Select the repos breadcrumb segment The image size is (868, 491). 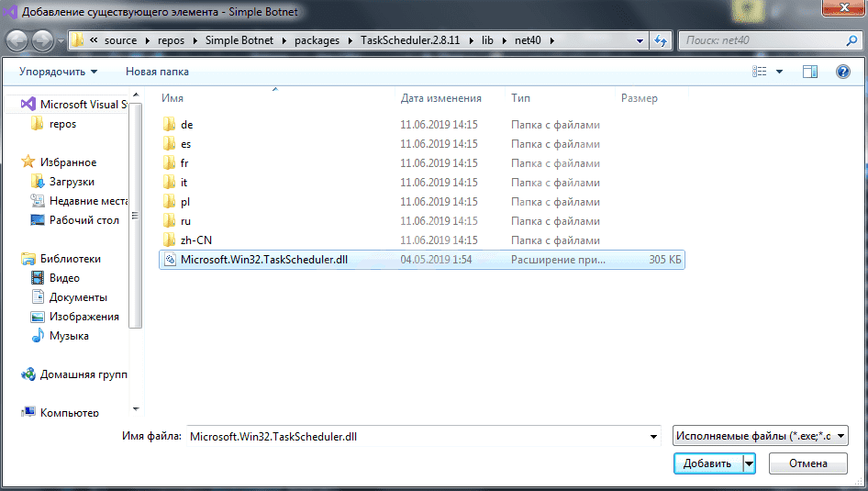[x=171, y=40]
